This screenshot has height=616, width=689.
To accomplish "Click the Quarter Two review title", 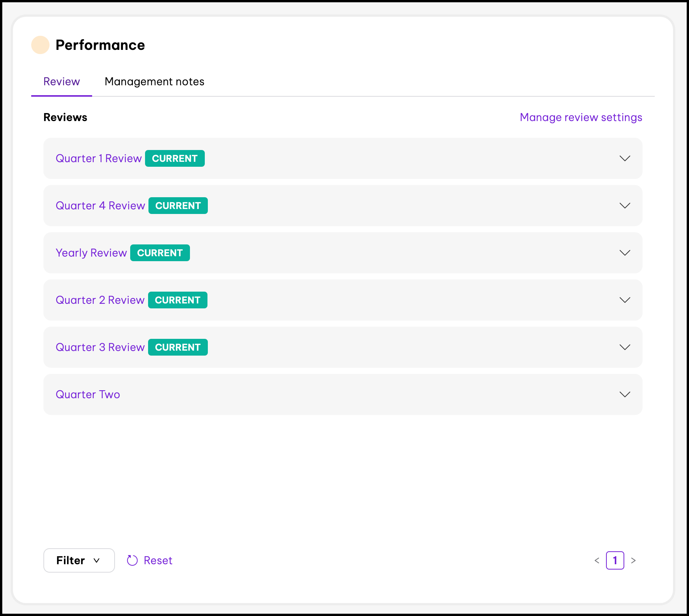I will [x=88, y=394].
